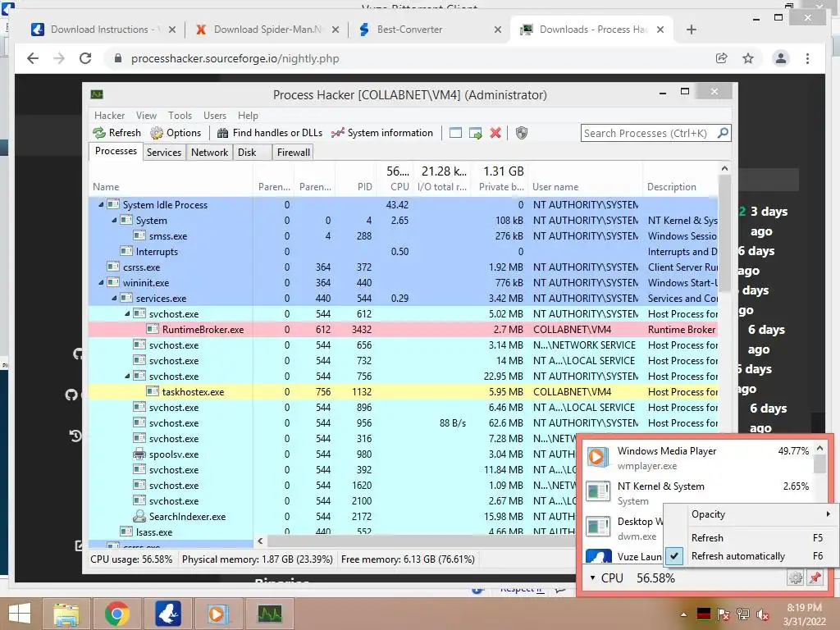Select the Processes tab
This screenshot has width=840, height=630.
coord(116,151)
